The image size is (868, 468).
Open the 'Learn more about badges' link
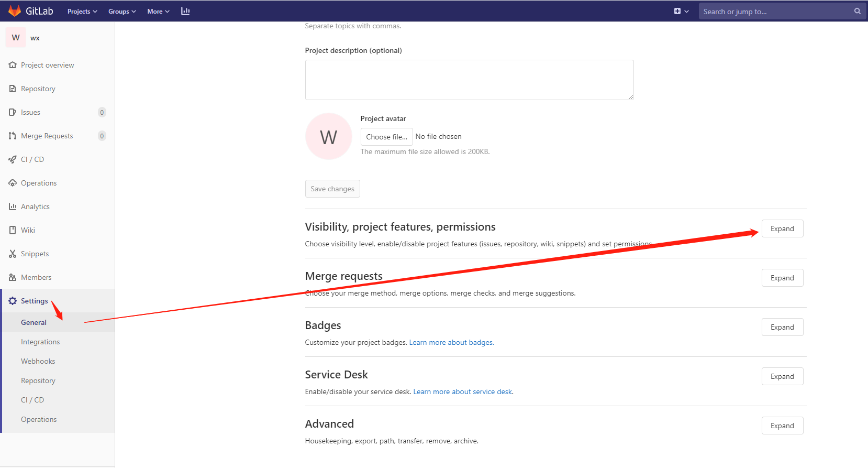click(x=450, y=342)
